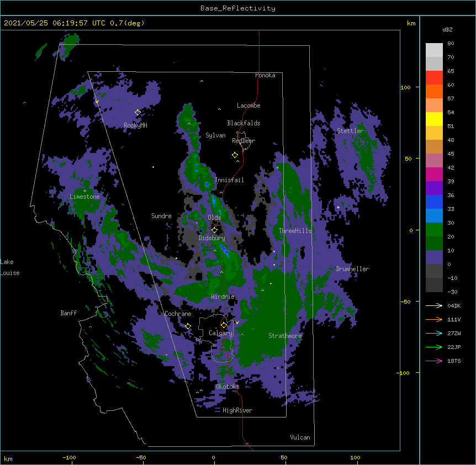Viewport: 476px width, 465px height.
Task: Select the dark gray -30 to -10 swatch
Action: pyautogui.click(x=434, y=285)
